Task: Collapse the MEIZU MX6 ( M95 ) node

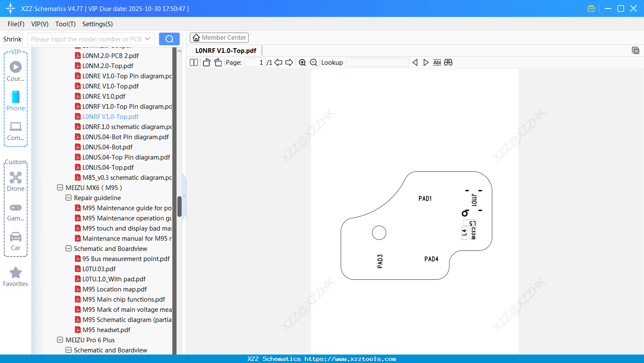Action: pos(60,187)
